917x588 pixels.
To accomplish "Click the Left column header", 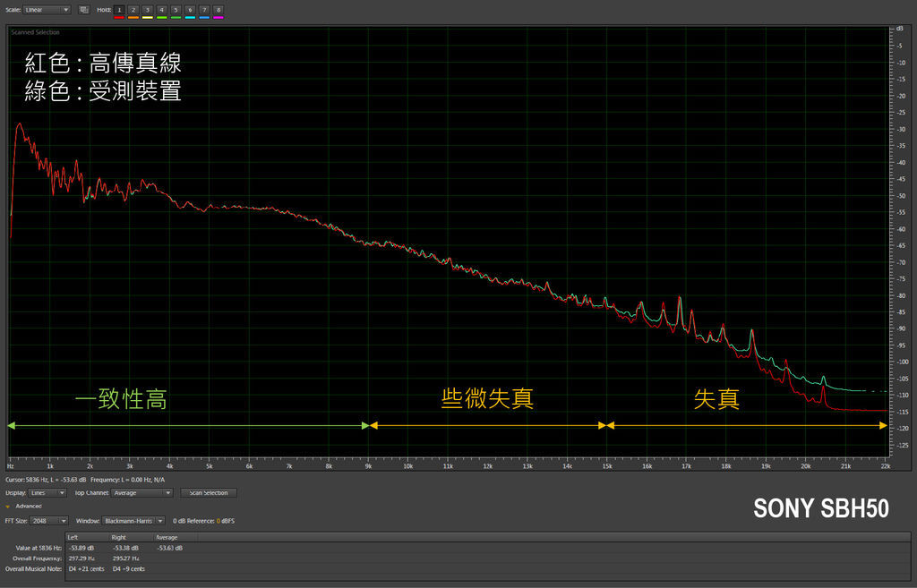I will pyautogui.click(x=73, y=537).
